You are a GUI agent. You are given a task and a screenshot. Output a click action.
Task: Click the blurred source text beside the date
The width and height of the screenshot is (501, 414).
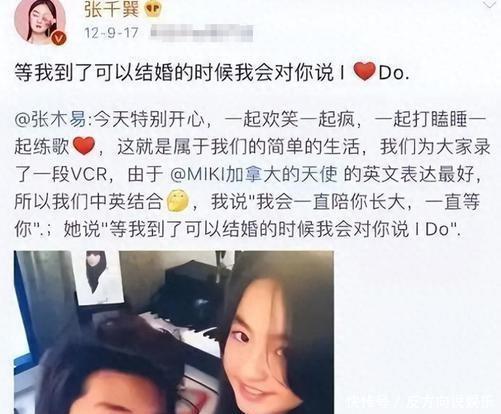pyautogui.click(x=201, y=33)
